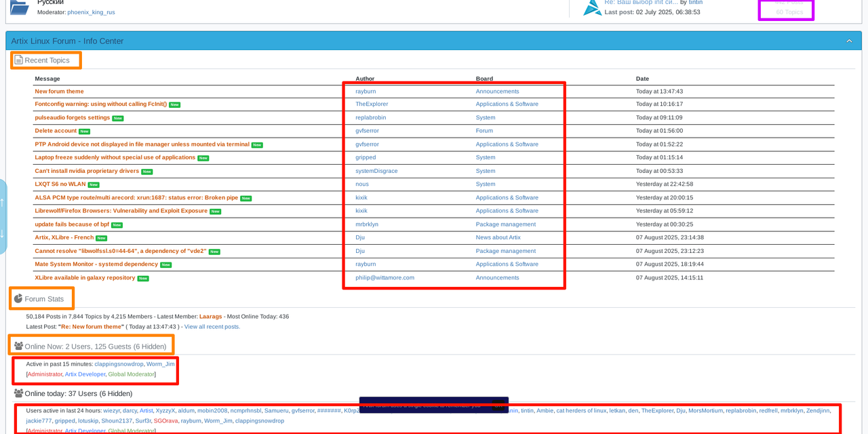Open the New forum theme topic

coord(60,92)
